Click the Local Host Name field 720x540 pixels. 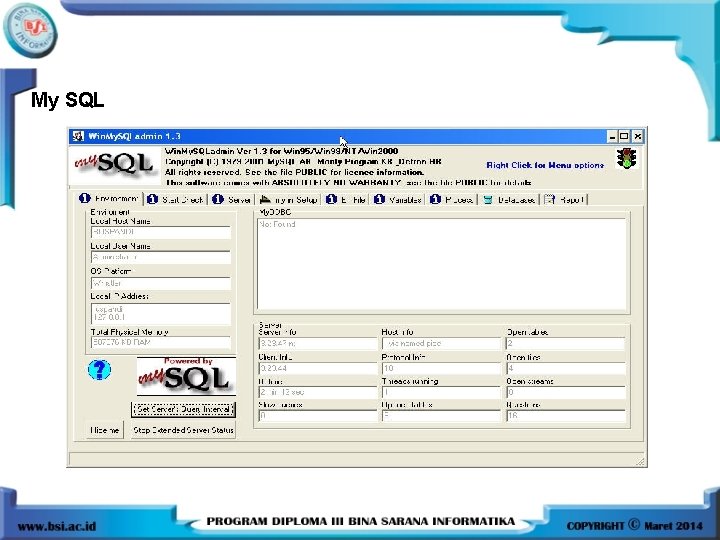(161, 232)
